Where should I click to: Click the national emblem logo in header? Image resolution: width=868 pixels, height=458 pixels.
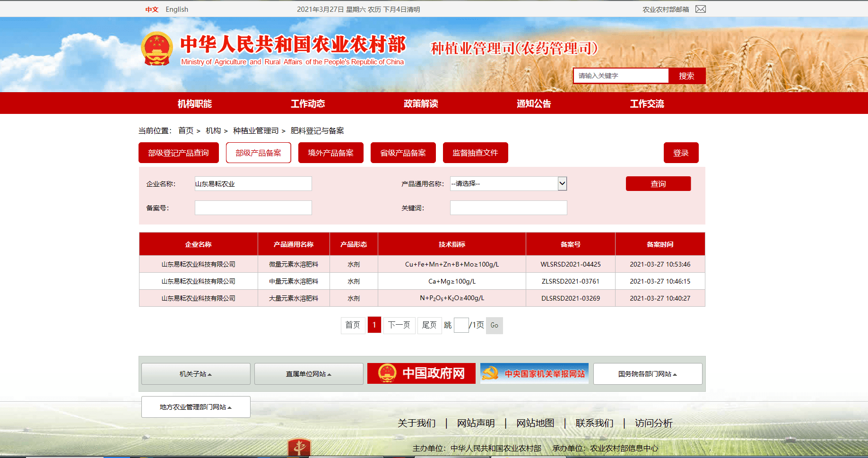click(x=156, y=49)
